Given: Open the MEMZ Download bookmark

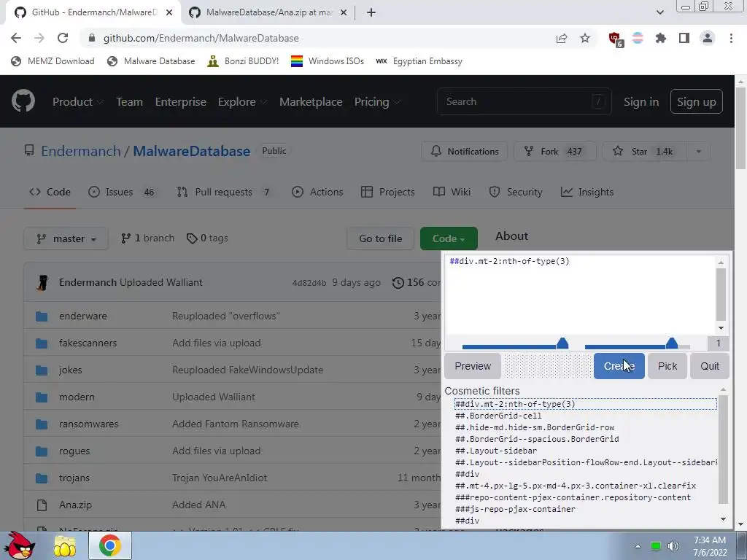Looking at the screenshot, I should [53, 61].
